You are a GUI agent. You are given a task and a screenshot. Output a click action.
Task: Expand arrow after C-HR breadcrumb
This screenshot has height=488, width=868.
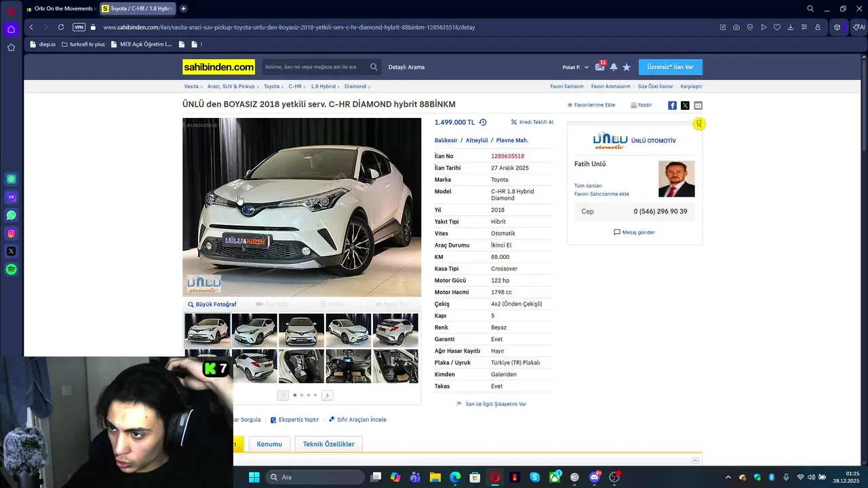tap(306, 87)
